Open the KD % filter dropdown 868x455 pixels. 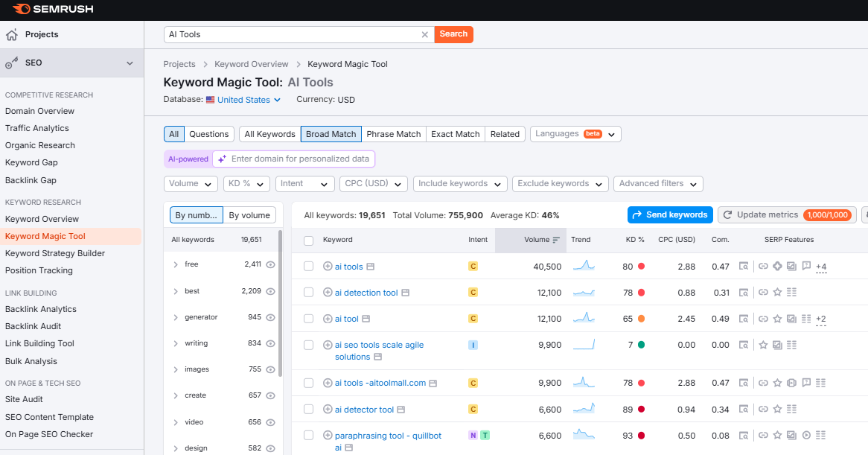point(247,184)
